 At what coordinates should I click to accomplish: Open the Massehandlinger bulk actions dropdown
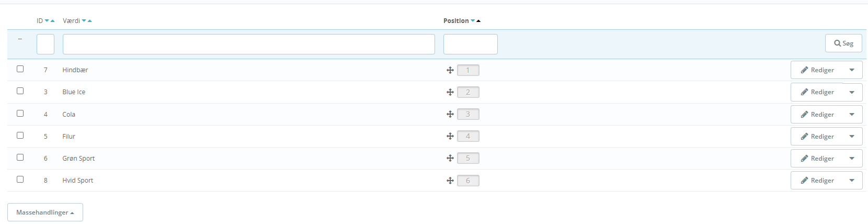click(45, 212)
